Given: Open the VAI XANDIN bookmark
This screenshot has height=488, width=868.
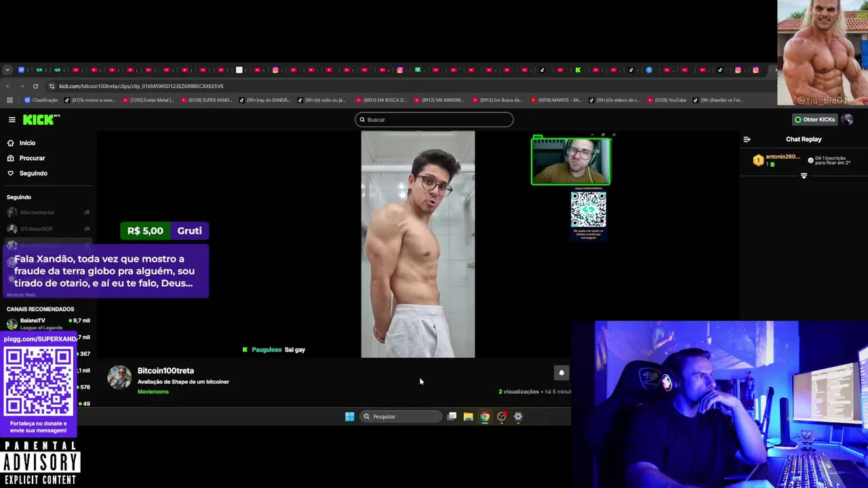Looking at the screenshot, I should (439, 100).
